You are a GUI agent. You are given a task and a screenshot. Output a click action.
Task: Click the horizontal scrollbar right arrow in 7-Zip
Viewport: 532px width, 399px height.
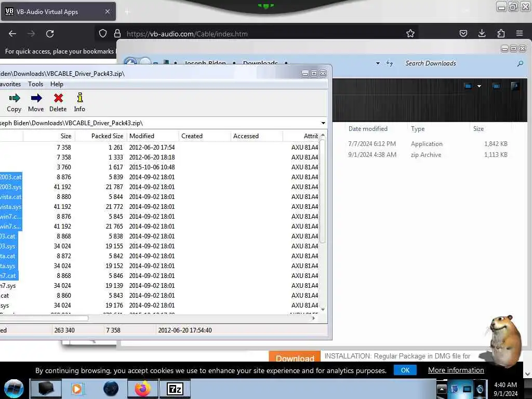pyautogui.click(x=313, y=318)
